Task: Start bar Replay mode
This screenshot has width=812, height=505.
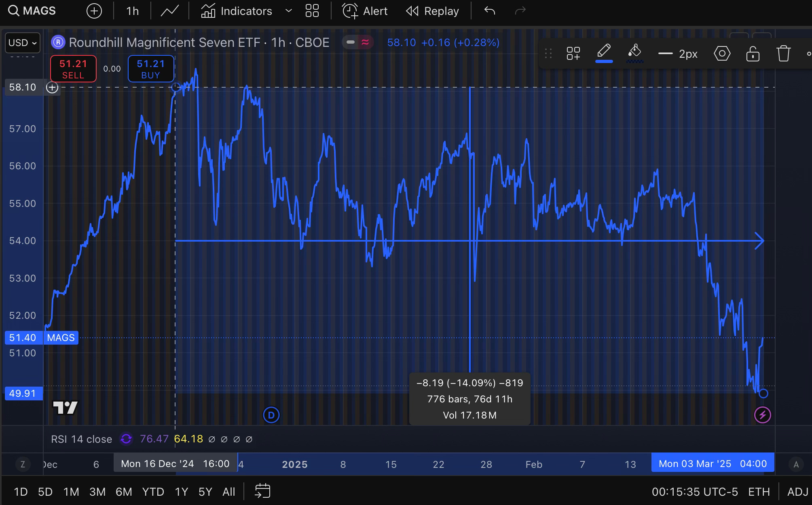Action: [432, 11]
